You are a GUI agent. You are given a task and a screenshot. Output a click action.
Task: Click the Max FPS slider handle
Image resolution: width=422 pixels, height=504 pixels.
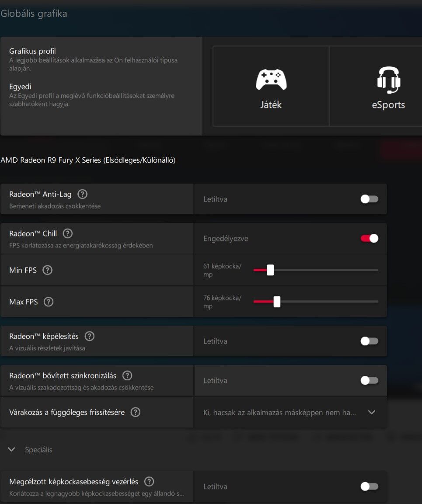[x=277, y=302]
